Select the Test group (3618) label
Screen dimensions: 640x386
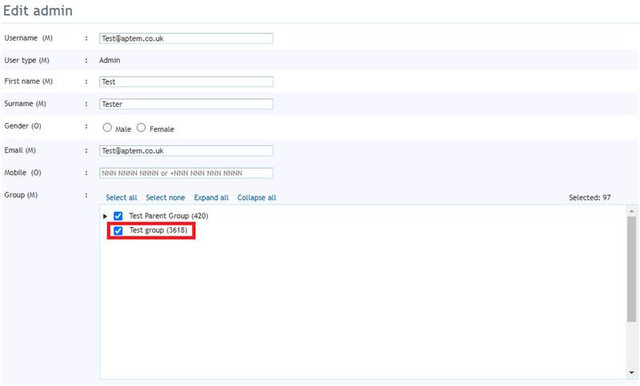click(x=158, y=230)
